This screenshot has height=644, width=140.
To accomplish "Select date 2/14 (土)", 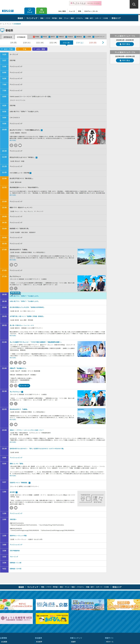I will (80, 43).
